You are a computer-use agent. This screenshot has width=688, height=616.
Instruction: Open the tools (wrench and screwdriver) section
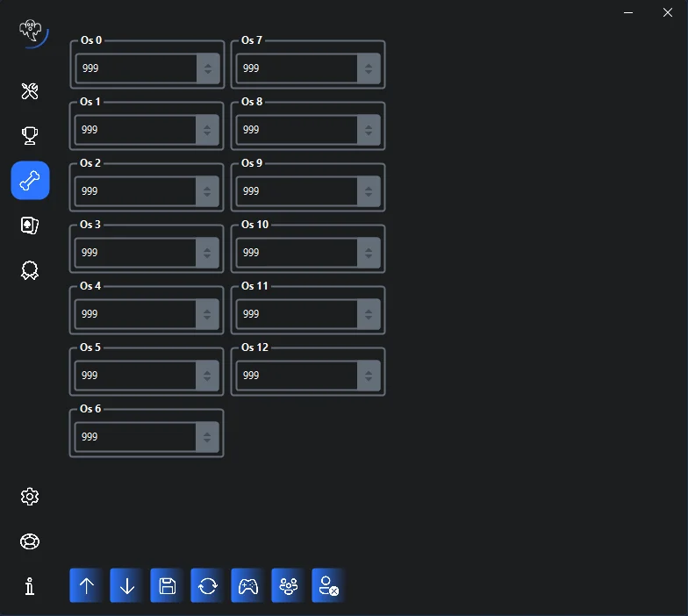pos(30,91)
